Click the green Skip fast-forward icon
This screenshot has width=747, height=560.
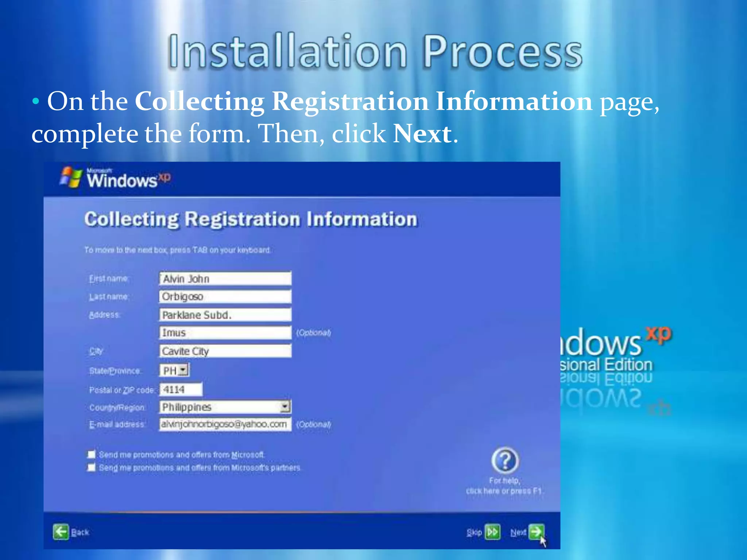tap(492, 532)
